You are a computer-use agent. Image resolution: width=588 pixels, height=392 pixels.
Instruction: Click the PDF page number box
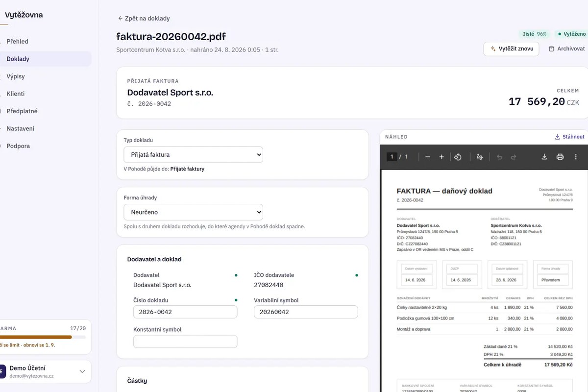[392, 157]
